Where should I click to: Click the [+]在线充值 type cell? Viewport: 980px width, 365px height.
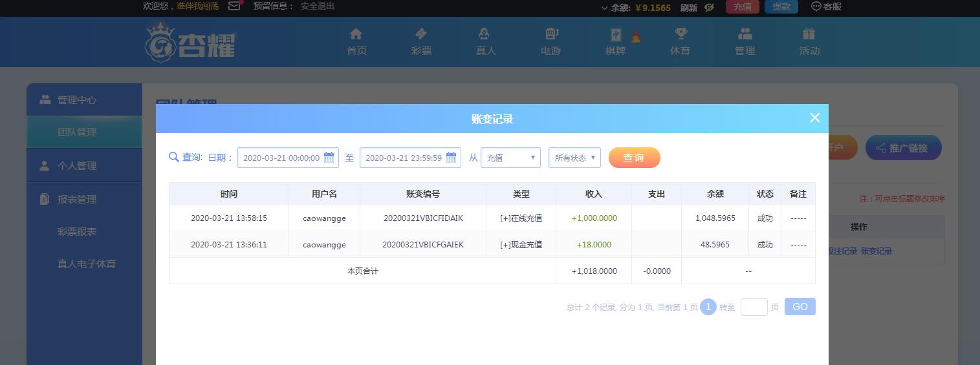click(521, 218)
